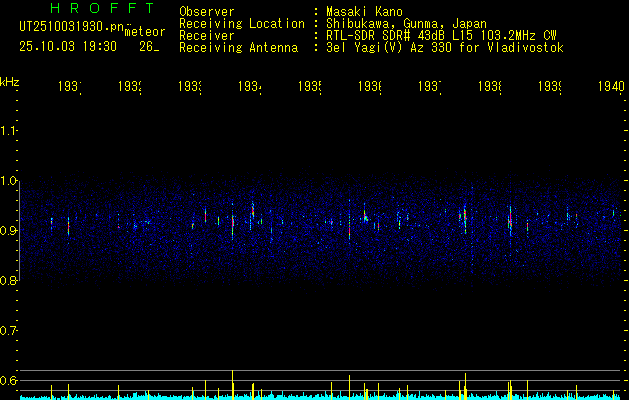This screenshot has width=629, height=400.
Task: Click the 1933 time axis label
Action: point(190,87)
